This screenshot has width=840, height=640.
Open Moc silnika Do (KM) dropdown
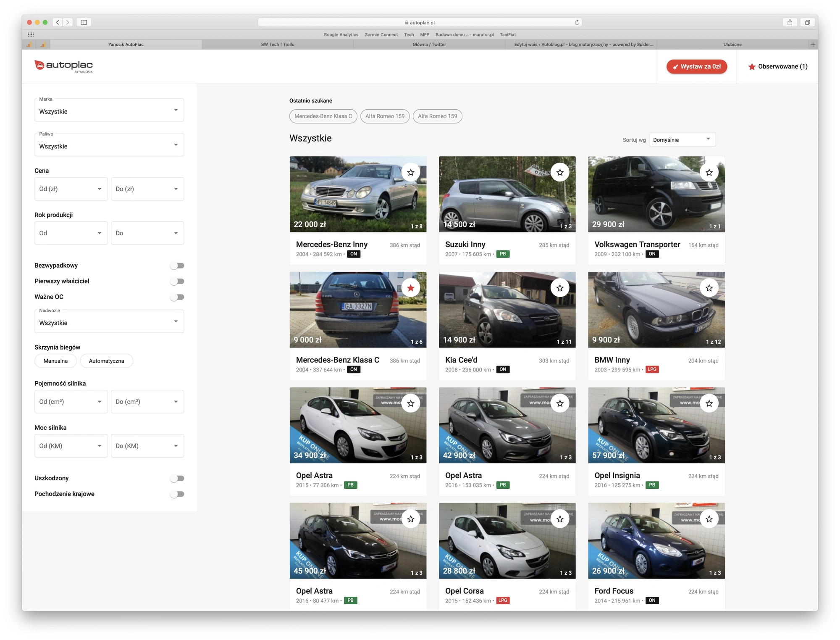click(147, 445)
